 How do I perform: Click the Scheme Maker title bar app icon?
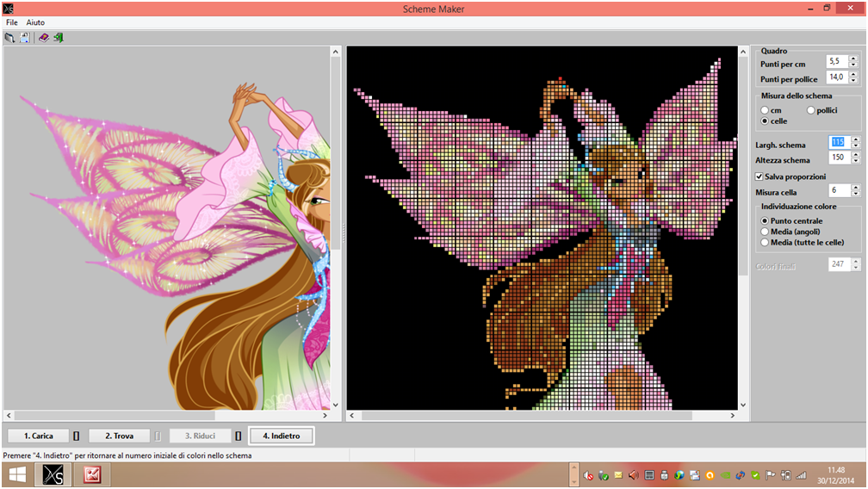8,9
